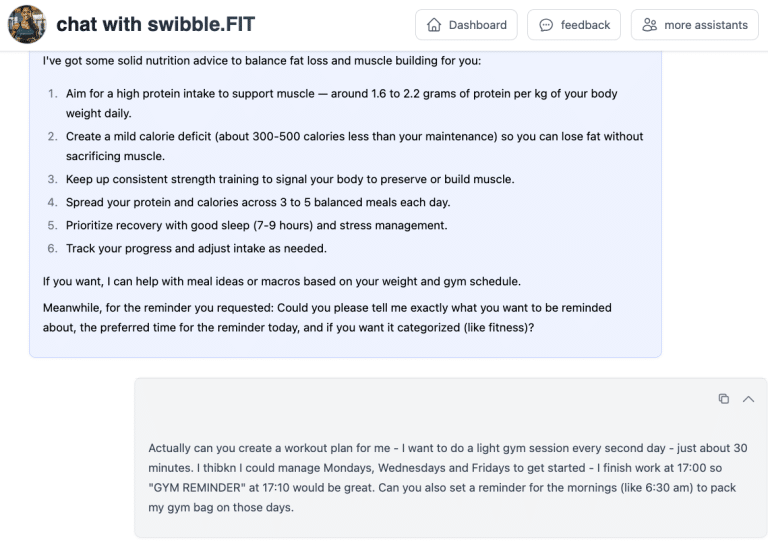Click the user's workout plan request message
Image resolution: width=768 pixels, height=543 pixels.
[x=447, y=478]
